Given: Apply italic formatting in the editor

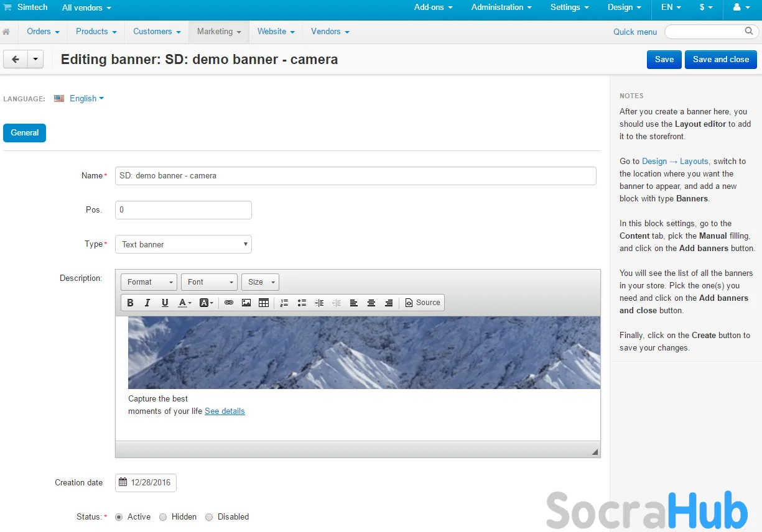Looking at the screenshot, I should click(x=147, y=303).
